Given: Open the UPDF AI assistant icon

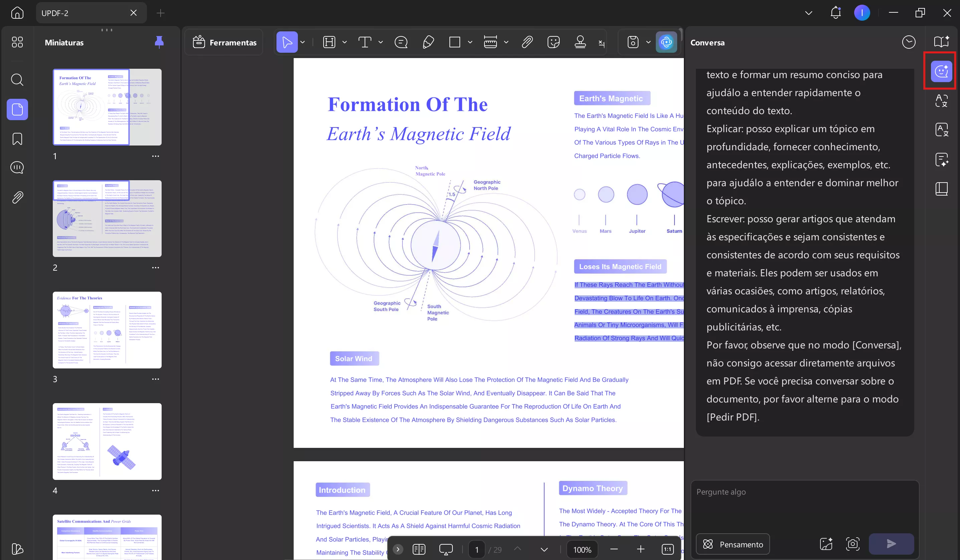Looking at the screenshot, I should coord(666,42).
